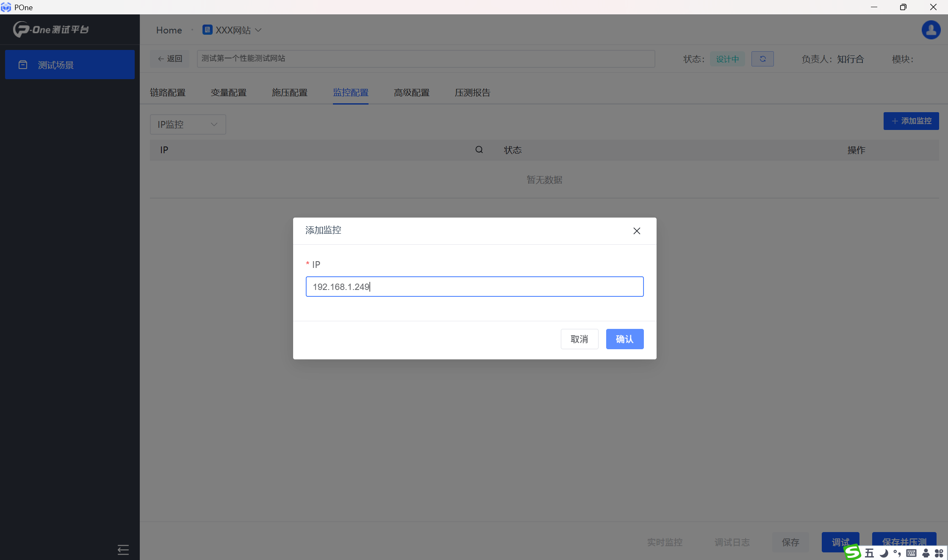Click the 返回 back button
The height and width of the screenshot is (560, 948).
(170, 59)
